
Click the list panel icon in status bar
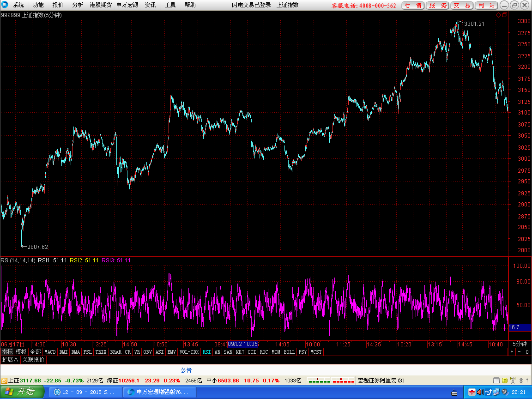(496, 381)
